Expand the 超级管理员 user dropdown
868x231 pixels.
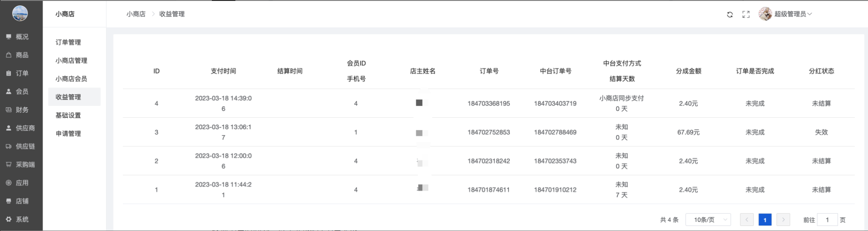[793, 14]
